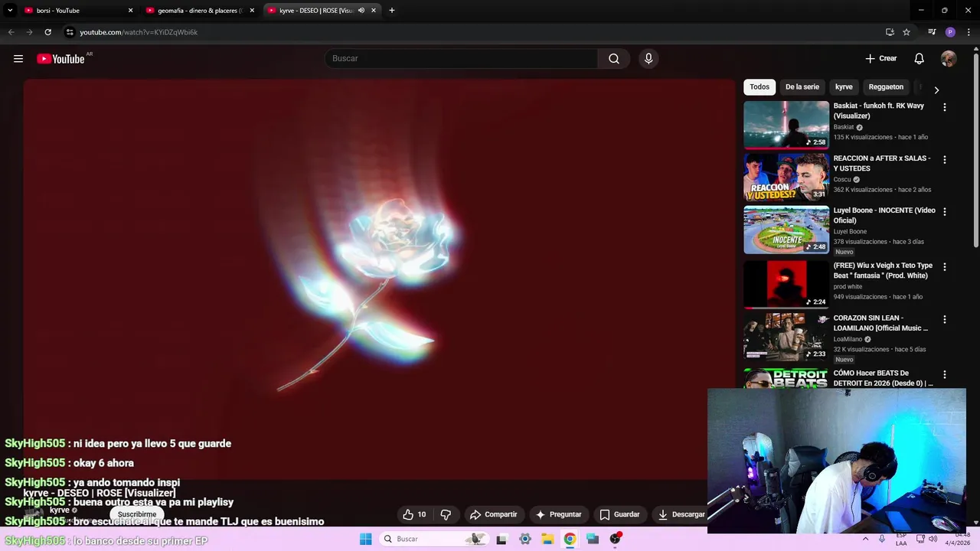Open File Explorer from the taskbar

pos(547,539)
